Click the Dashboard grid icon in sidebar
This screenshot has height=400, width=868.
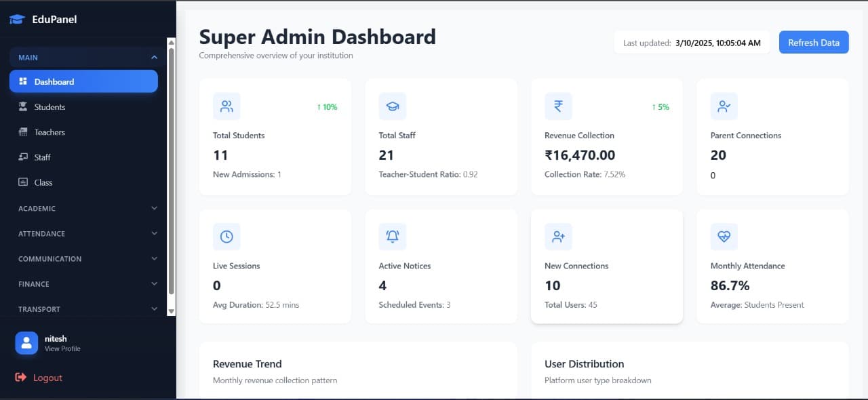coord(22,81)
